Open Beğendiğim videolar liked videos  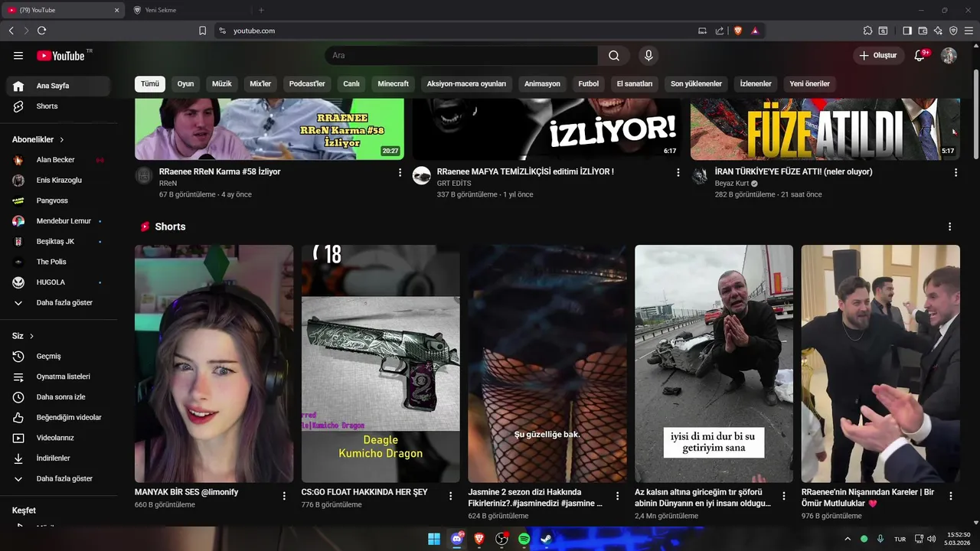pos(58,418)
